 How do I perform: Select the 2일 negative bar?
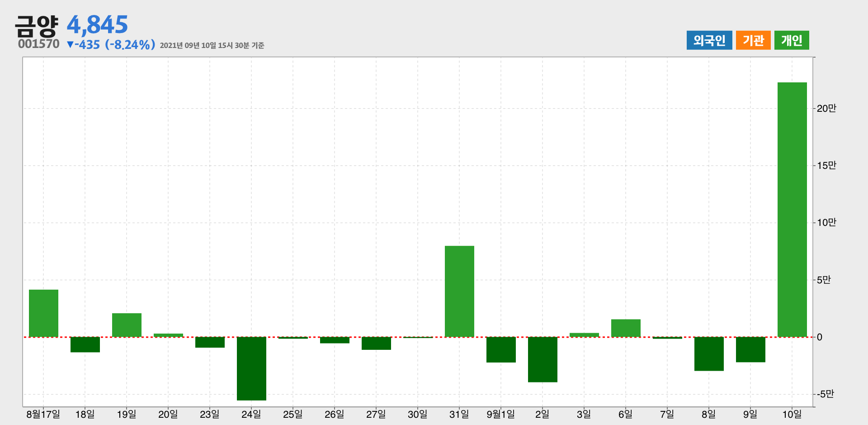(x=542, y=359)
